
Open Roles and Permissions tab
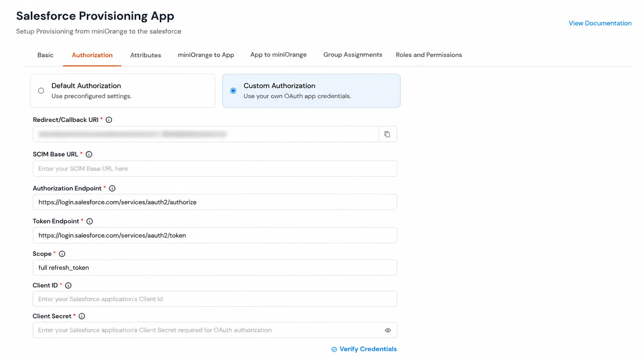click(x=429, y=55)
